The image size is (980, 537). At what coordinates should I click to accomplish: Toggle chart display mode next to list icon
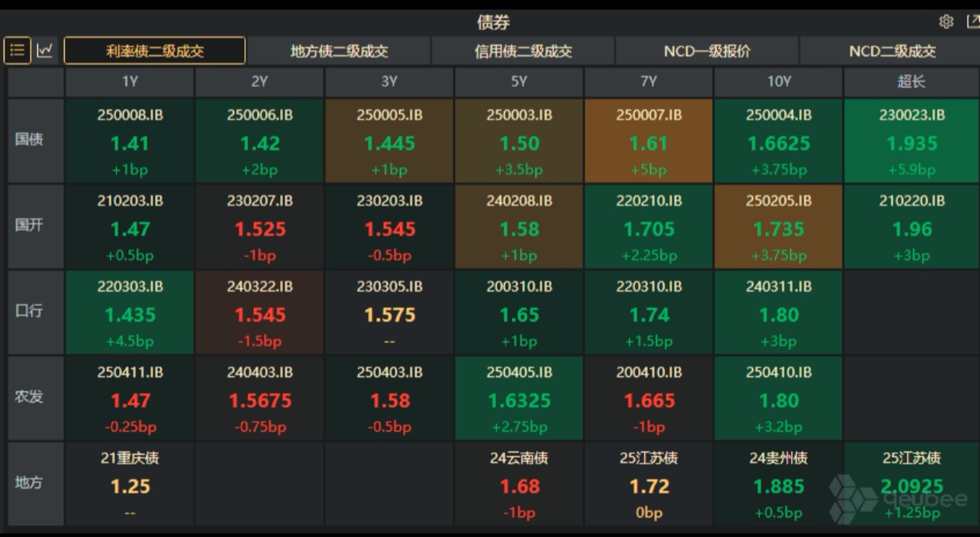point(45,51)
